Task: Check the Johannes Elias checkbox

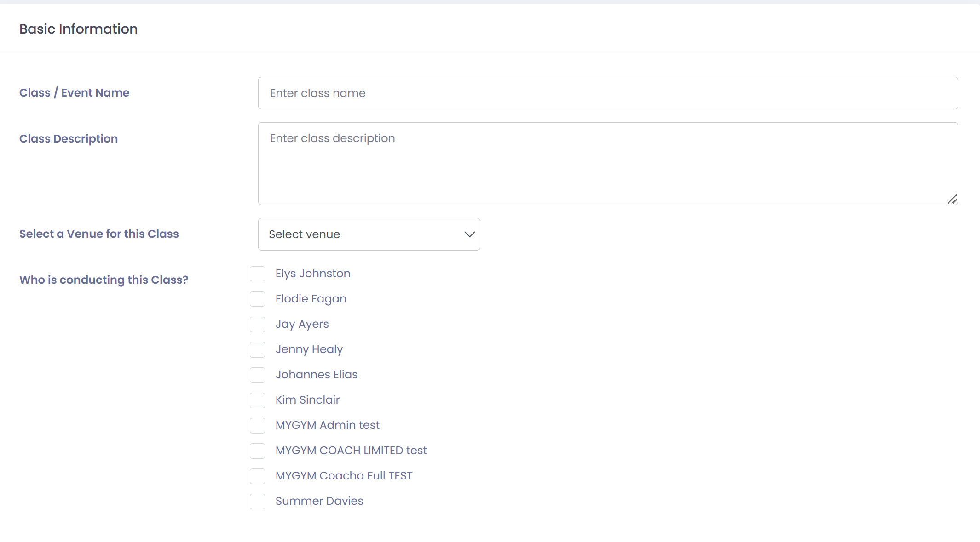Action: point(257,375)
